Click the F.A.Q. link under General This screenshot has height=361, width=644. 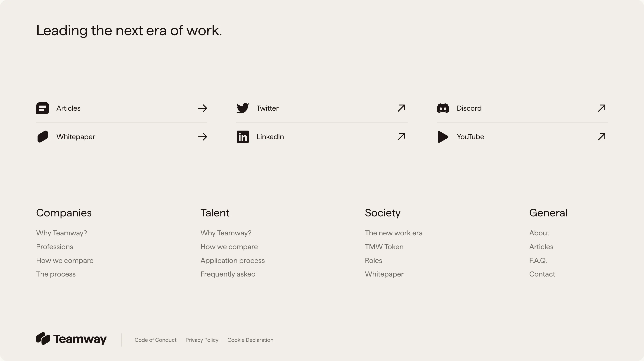click(x=538, y=260)
